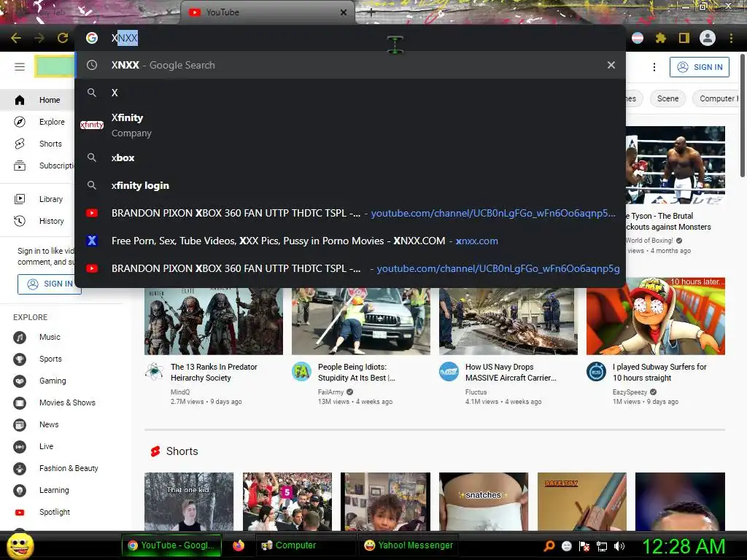Screen dimensions: 747x560
Task: Switch to YouTube - Google taskbar window
Action: coord(171,545)
